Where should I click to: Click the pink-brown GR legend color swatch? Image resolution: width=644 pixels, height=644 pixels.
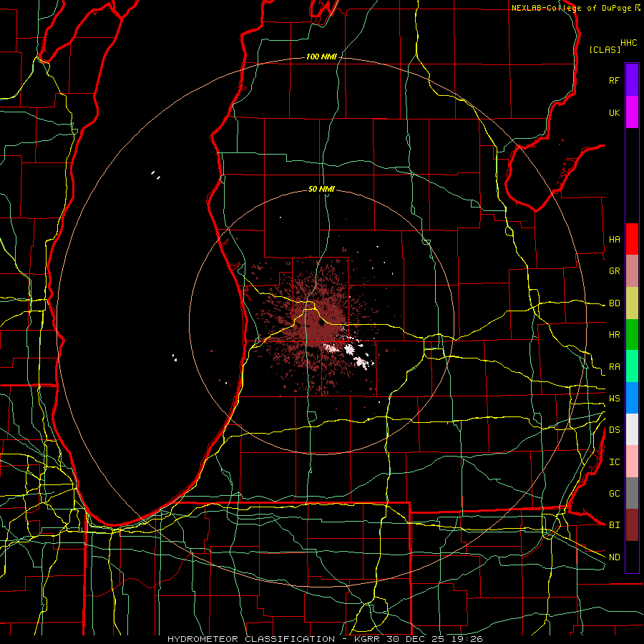632,271
